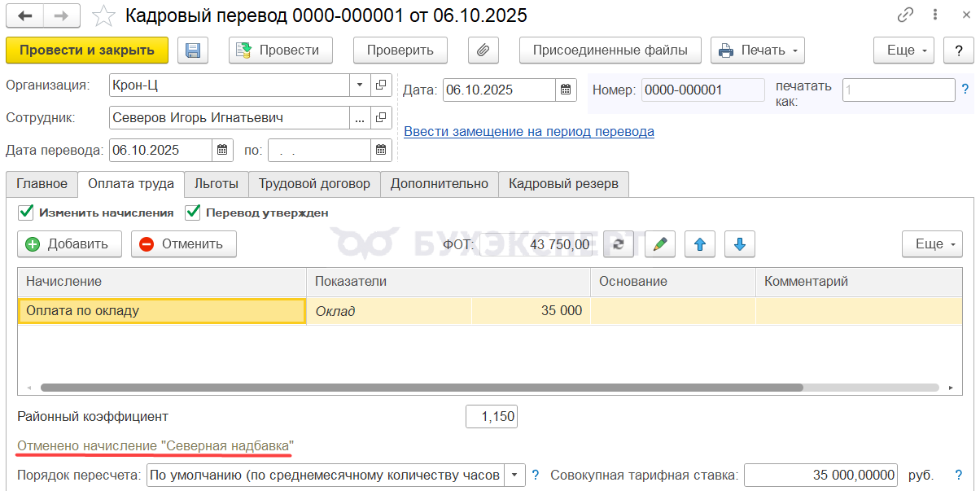Click Добавить button

tap(69, 244)
